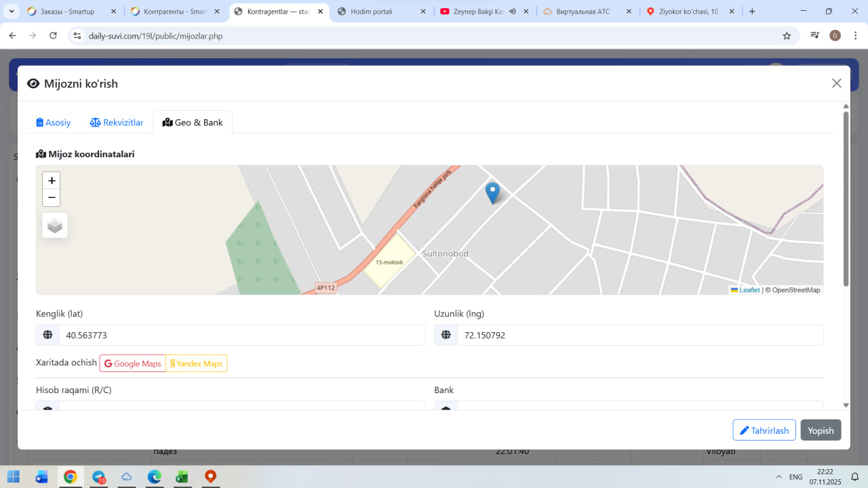Viewport: 868px width, 488px height.
Task: Open location in Yandex Maps
Action: point(197,363)
